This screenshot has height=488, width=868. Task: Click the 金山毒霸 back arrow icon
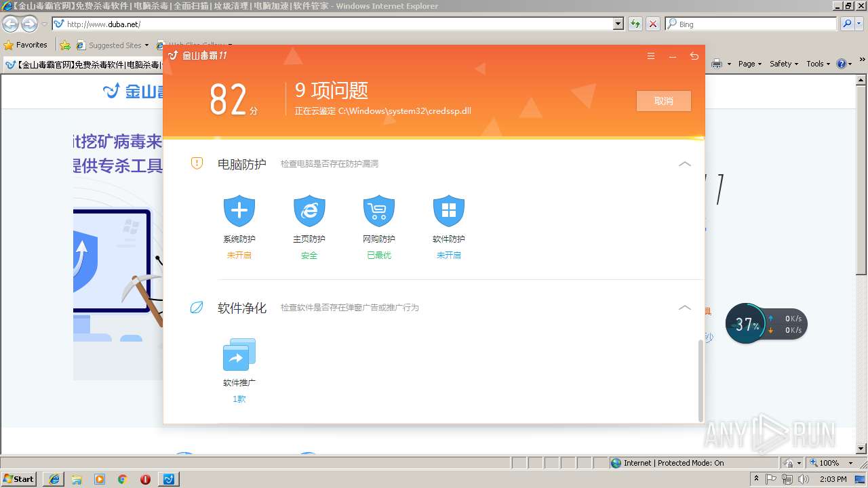(694, 56)
